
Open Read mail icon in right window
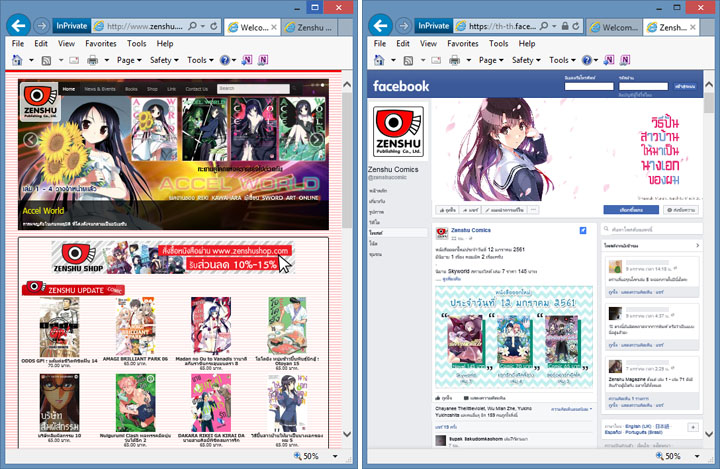click(436, 60)
